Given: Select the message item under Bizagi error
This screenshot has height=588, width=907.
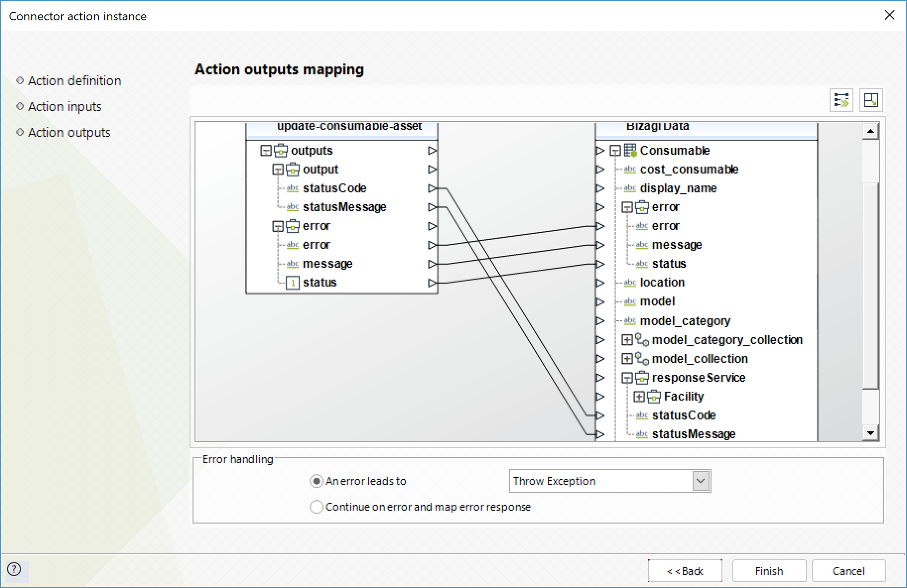Looking at the screenshot, I should [x=677, y=245].
